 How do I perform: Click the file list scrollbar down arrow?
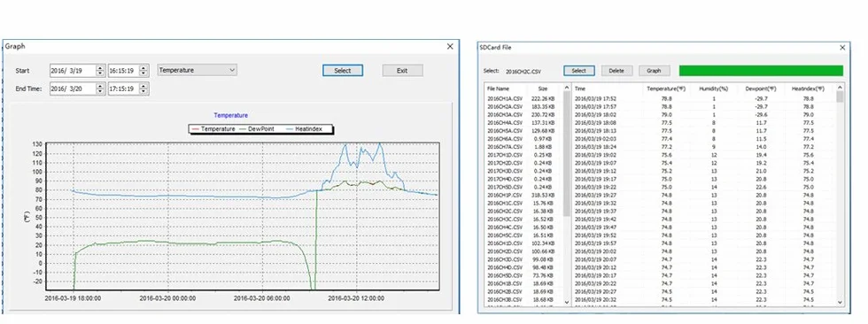pyautogui.click(x=566, y=302)
